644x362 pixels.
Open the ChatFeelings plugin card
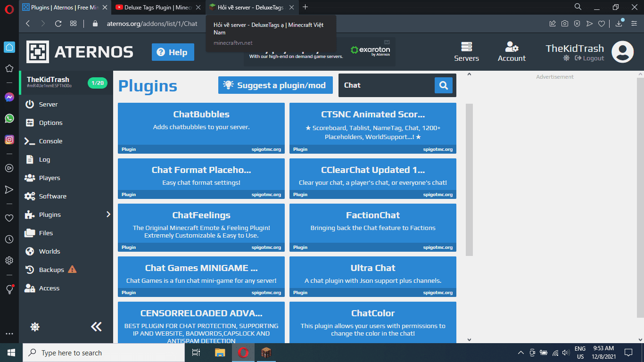click(201, 228)
